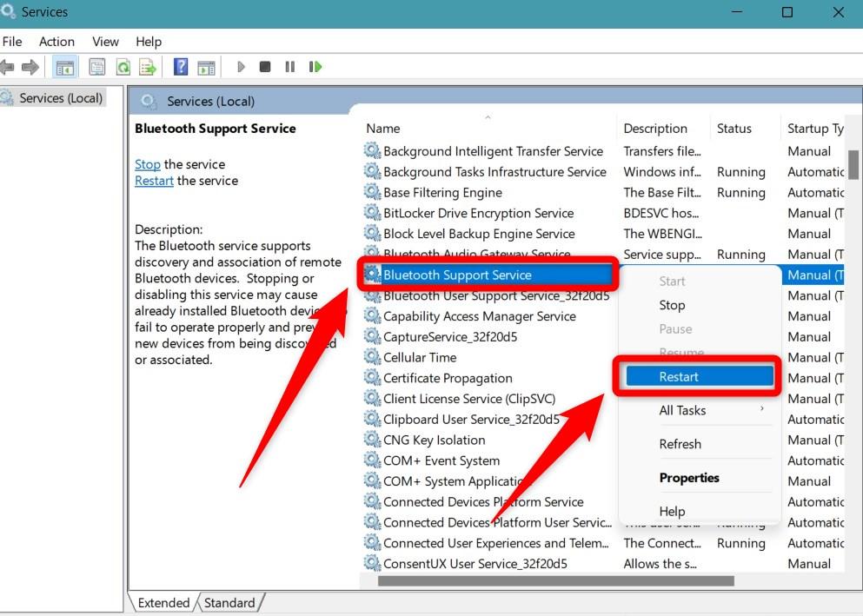Expand the All Tasks submenu
This screenshot has height=616, width=863.
[682, 410]
